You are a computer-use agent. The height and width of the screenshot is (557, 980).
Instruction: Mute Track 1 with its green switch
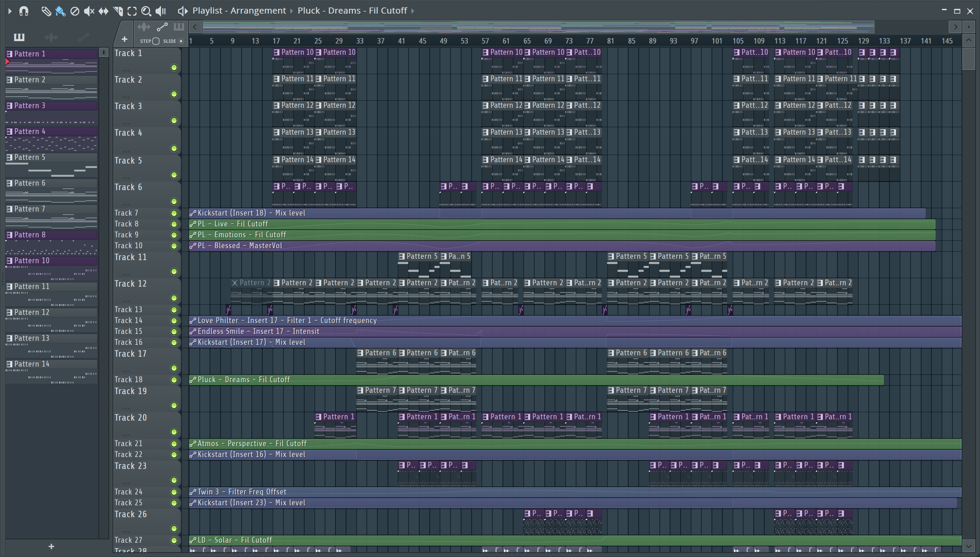click(174, 68)
